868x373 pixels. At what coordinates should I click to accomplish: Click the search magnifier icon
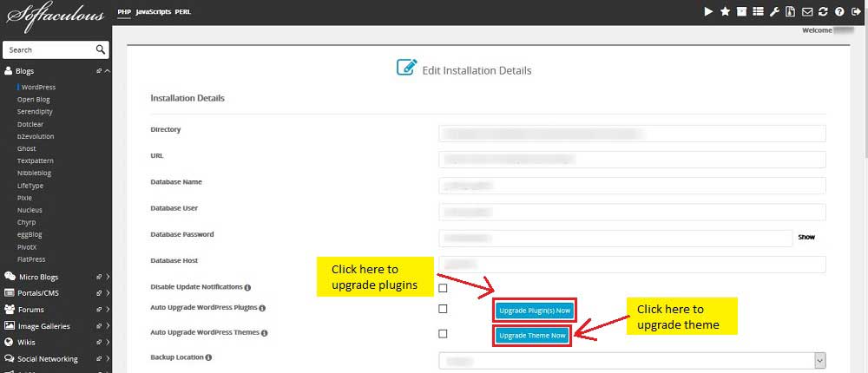tap(100, 49)
